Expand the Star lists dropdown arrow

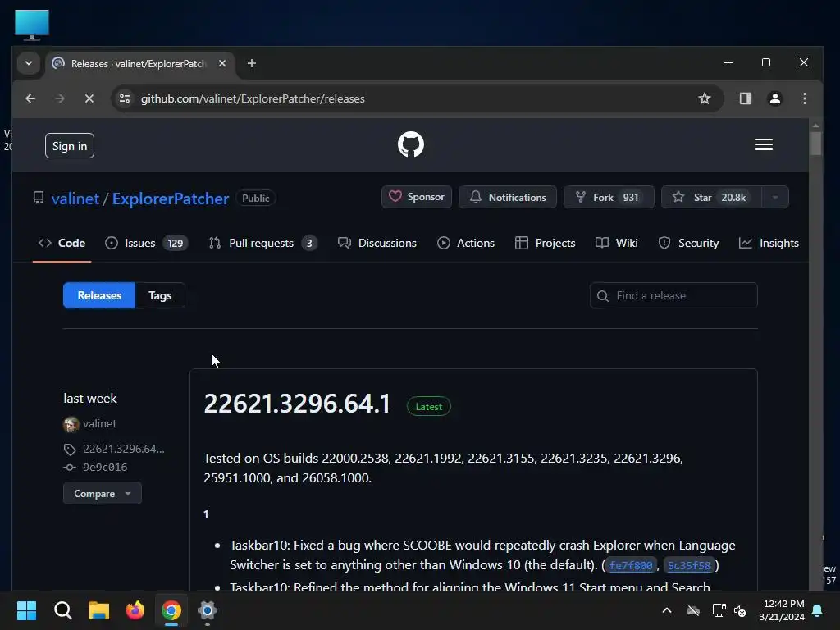pos(774,197)
